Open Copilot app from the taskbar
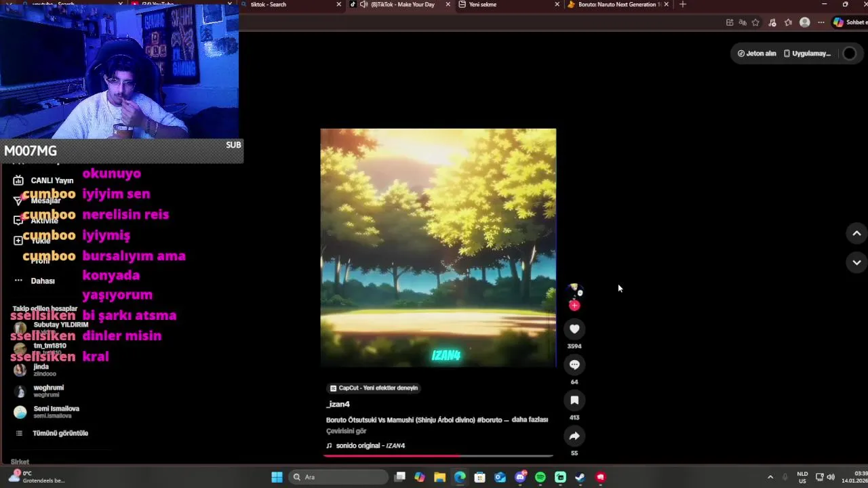This screenshot has height=488, width=868. [420, 477]
